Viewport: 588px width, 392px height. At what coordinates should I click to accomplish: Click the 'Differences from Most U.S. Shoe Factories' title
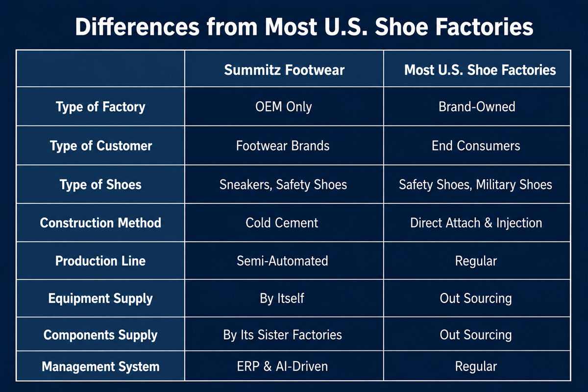pyautogui.click(x=304, y=26)
